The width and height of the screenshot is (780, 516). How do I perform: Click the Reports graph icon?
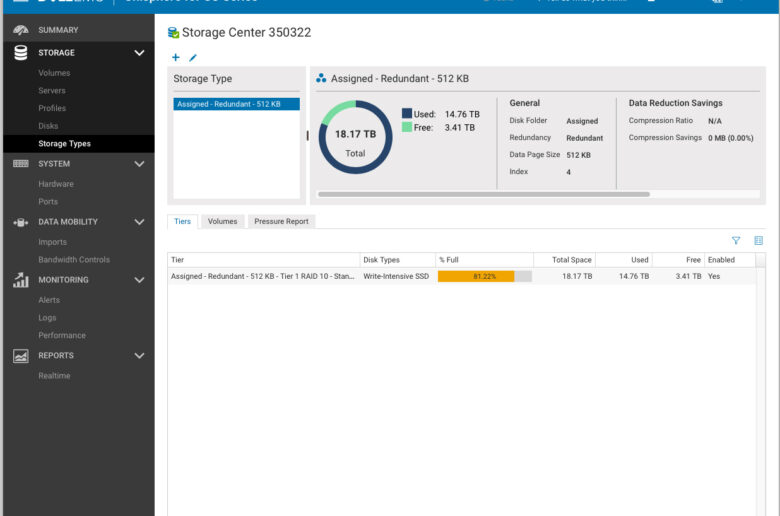(21, 356)
